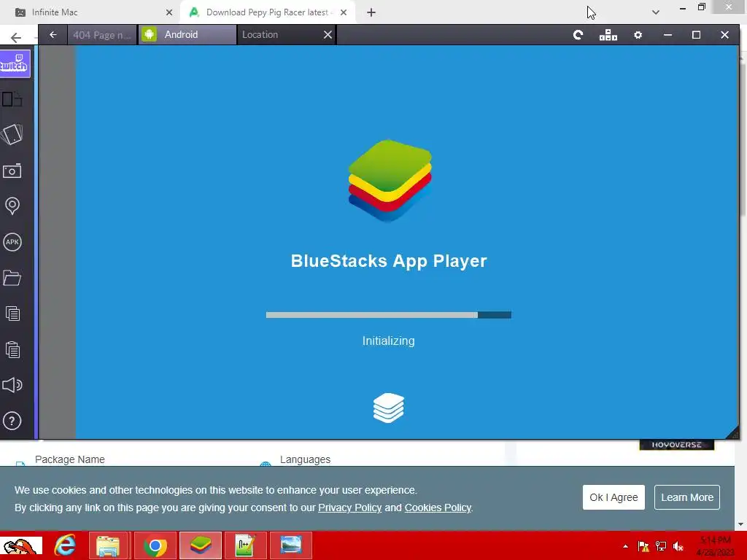
Task: Click the BlueStacks stacked logo
Action: (x=390, y=181)
